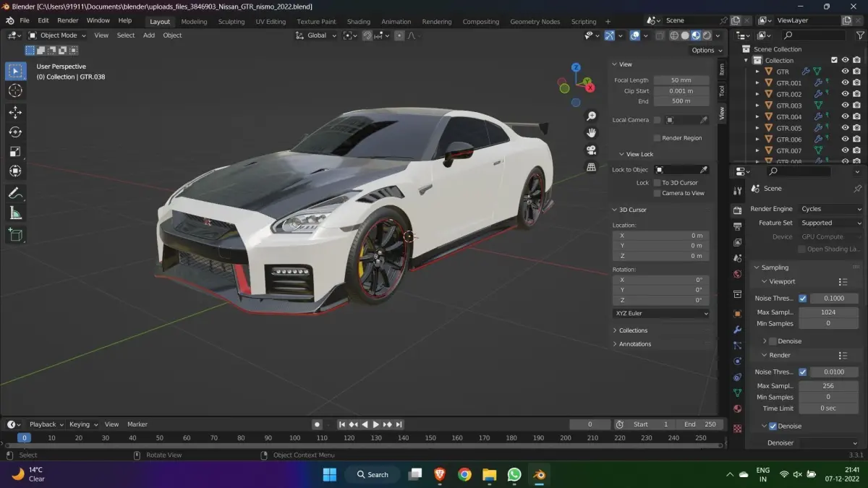Screen dimensions: 868x488
Task: Open the Object Data properties tab
Action: click(737, 393)
